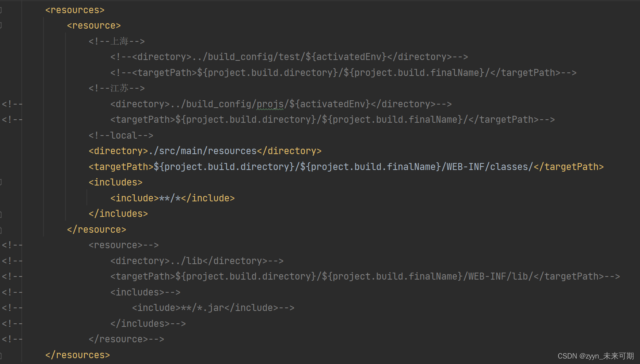Click the build_config/projs directory line
640x364 pixels.
coord(281,104)
